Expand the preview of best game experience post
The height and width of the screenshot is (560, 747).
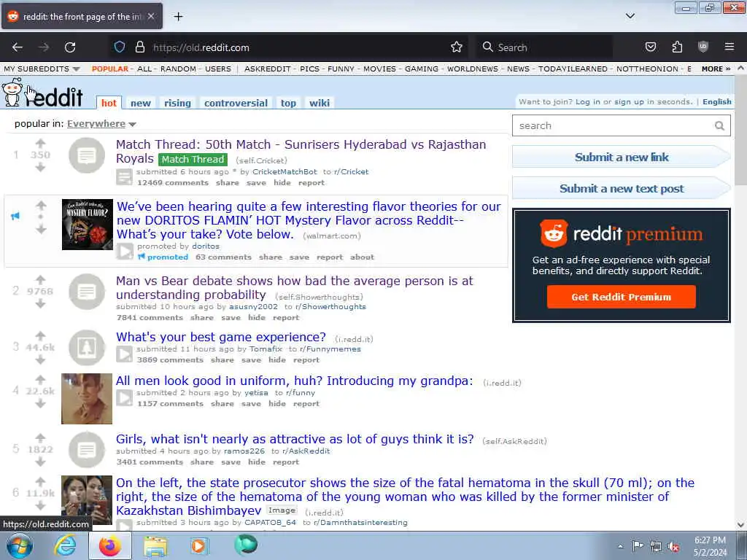tap(124, 354)
